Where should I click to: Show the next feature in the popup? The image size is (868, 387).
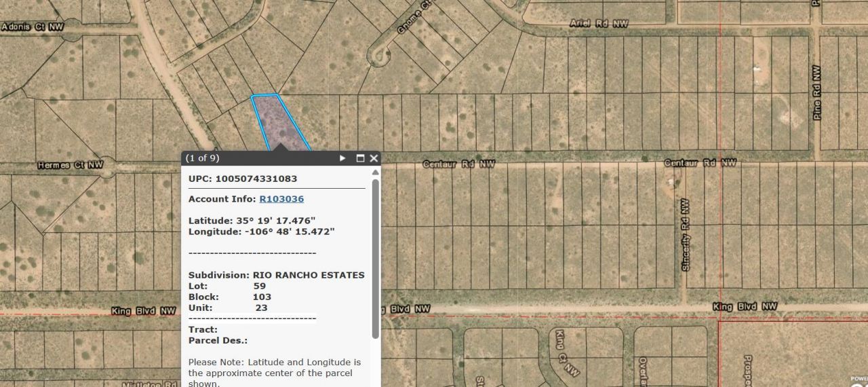click(x=342, y=158)
